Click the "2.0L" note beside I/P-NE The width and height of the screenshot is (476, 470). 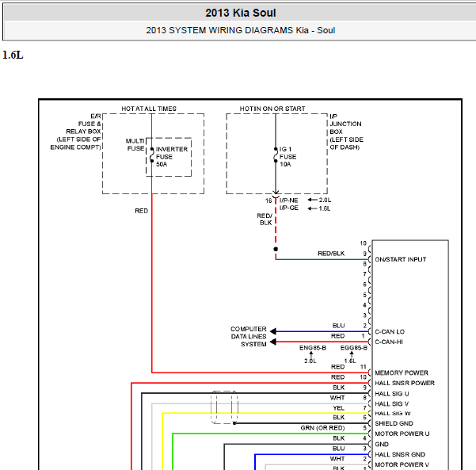325,200
